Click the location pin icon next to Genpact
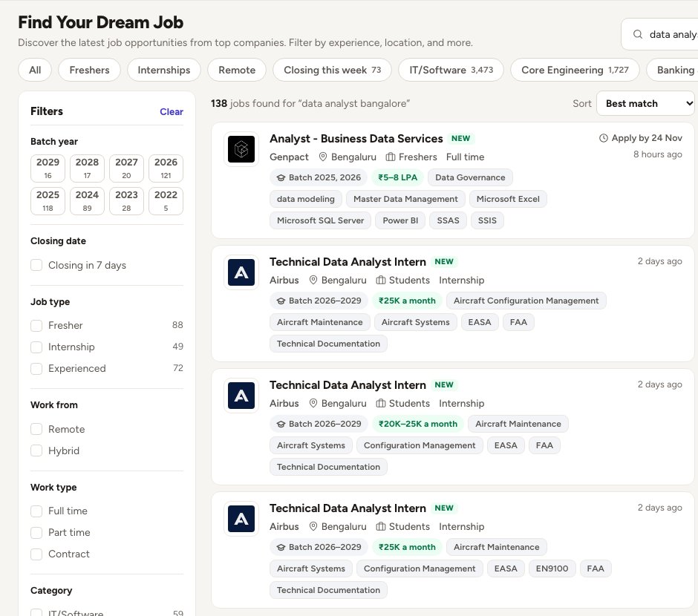The width and height of the screenshot is (698, 616). point(323,157)
